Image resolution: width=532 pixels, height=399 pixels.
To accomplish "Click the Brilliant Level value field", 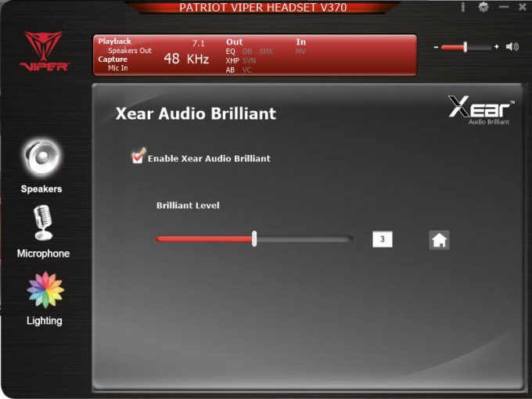I will [x=383, y=239].
